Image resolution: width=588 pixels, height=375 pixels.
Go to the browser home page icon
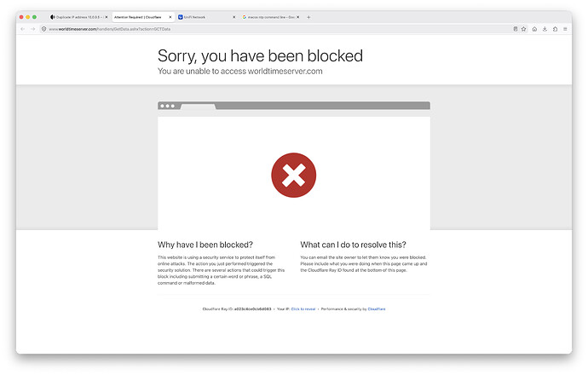(534, 29)
